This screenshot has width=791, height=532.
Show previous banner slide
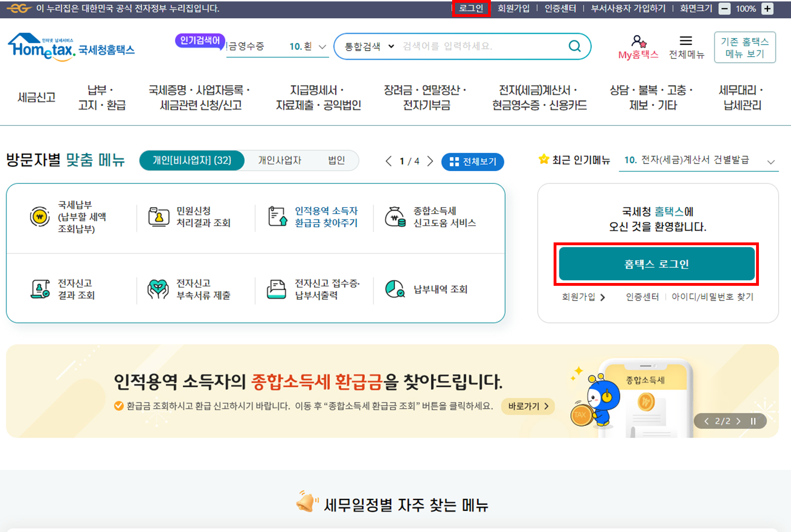(x=707, y=421)
